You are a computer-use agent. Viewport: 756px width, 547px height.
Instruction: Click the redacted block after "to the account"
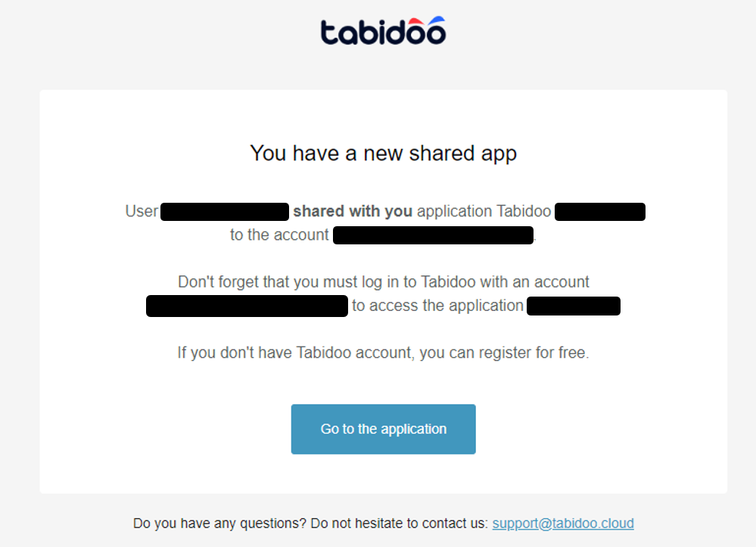coord(434,235)
